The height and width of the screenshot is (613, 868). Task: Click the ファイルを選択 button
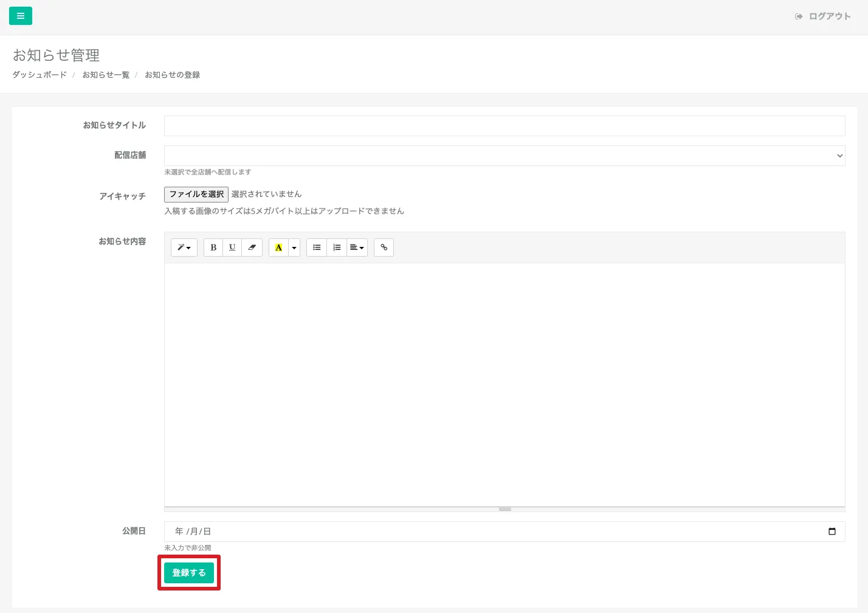196,194
